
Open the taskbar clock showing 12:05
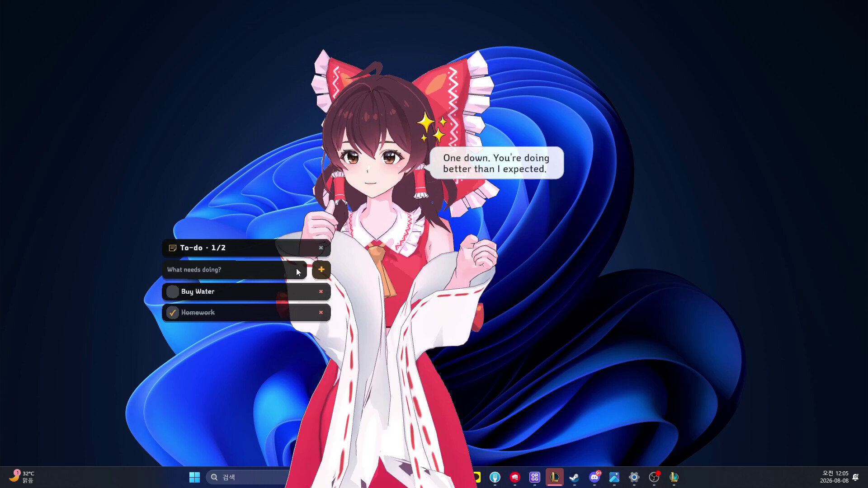(835, 477)
